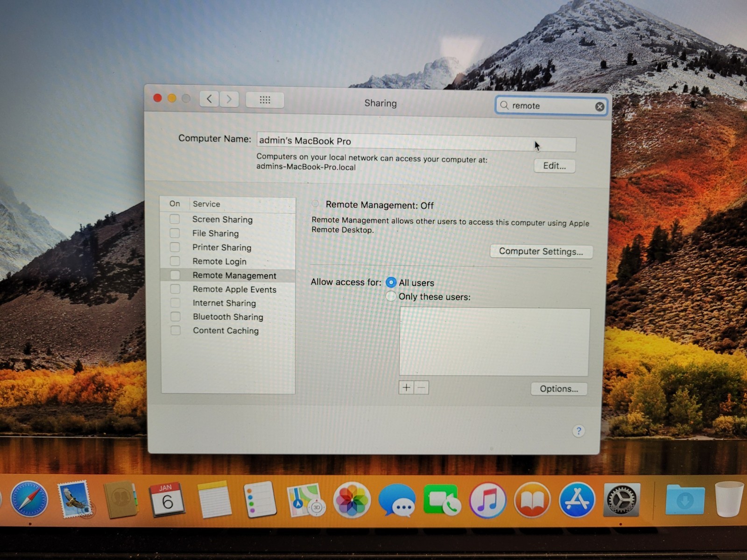Enable the Bluetooth Sharing checkbox

[176, 316]
